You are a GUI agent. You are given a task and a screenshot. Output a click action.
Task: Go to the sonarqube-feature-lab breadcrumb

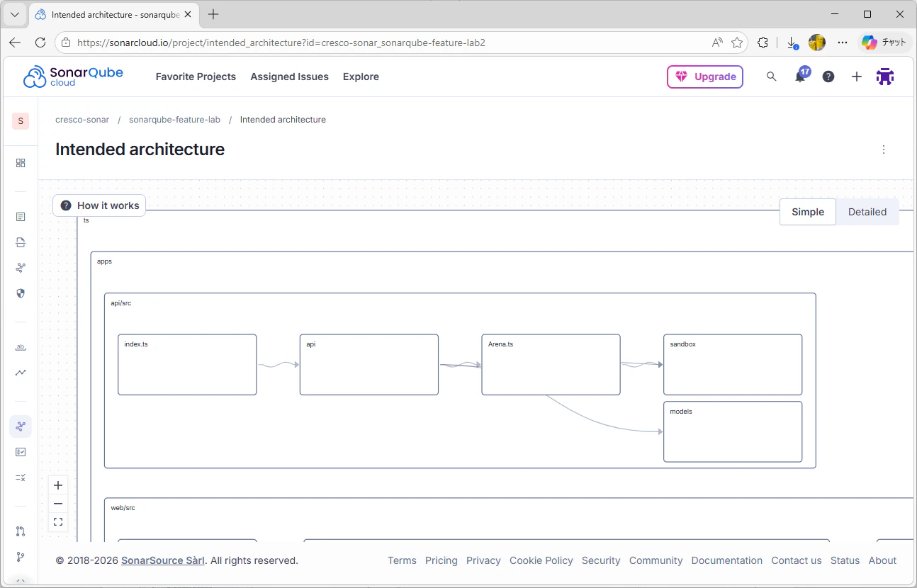[x=174, y=120]
